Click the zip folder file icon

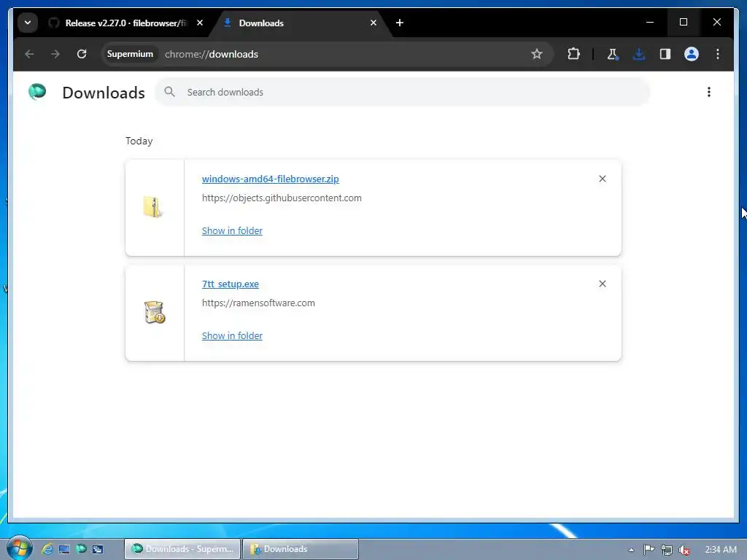click(153, 207)
